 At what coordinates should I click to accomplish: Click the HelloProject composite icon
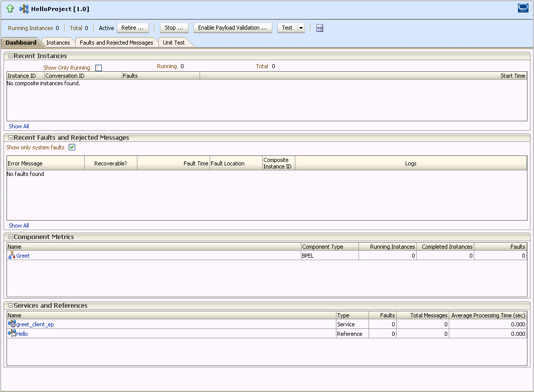tap(24, 9)
